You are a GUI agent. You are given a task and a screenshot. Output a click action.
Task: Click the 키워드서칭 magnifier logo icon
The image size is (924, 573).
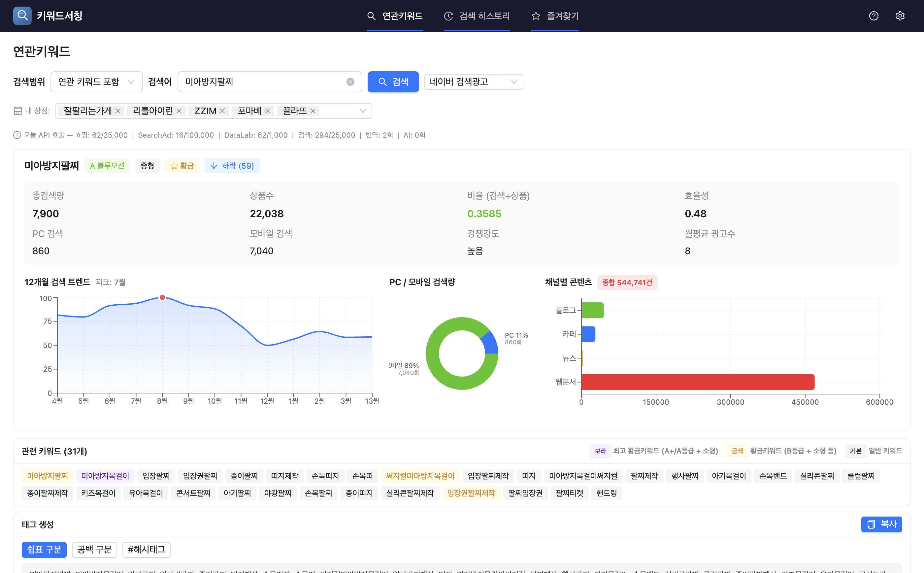pyautogui.click(x=22, y=16)
